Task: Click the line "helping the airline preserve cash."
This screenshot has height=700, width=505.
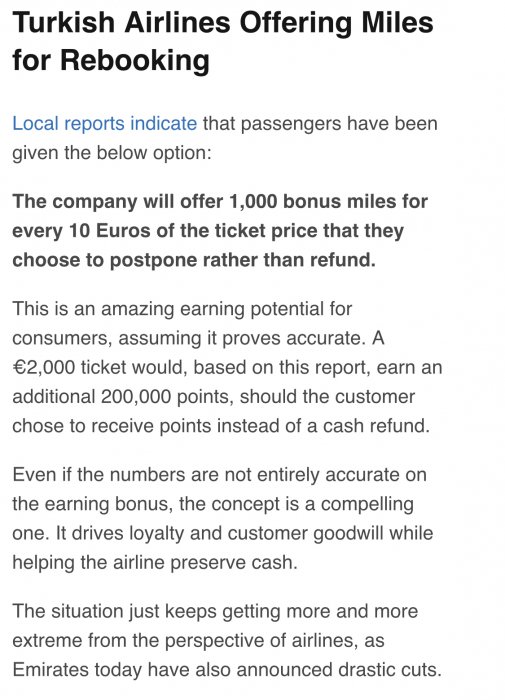Action: 155,562
